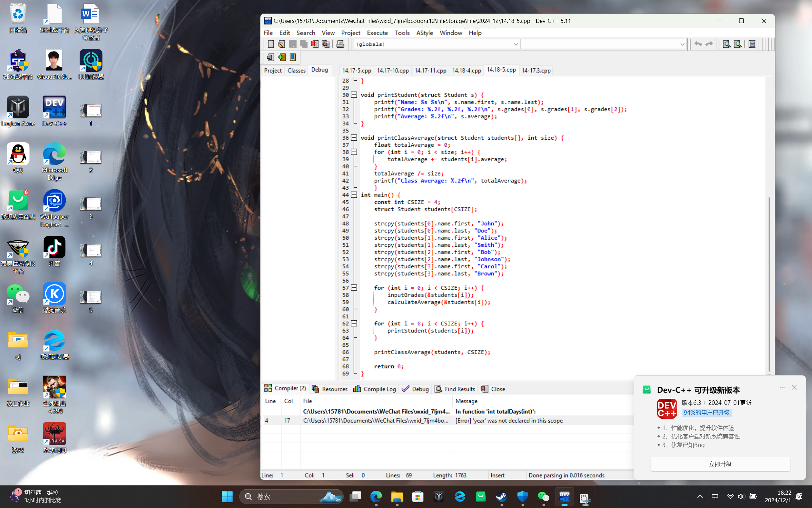
Task: Click the first icon on second toolbar row
Action: point(271,57)
